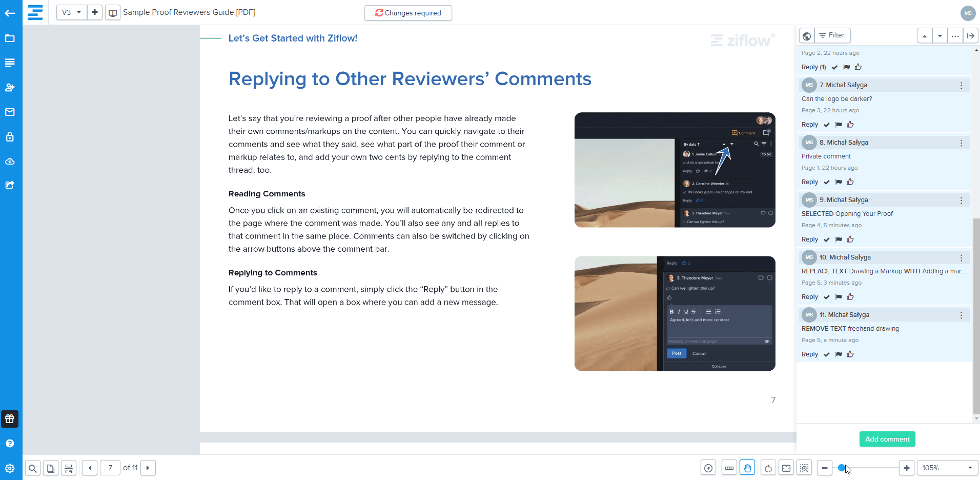
Task: Toggle the flag on comment 9
Action: [x=839, y=239]
